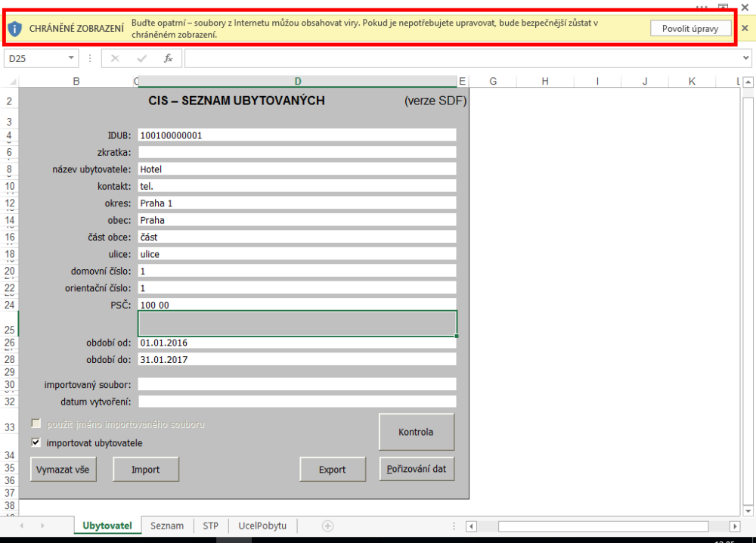The height and width of the screenshot is (543, 756).
Task: Click the previous sheet navigation arrow
Action: pyautogui.click(x=21, y=526)
